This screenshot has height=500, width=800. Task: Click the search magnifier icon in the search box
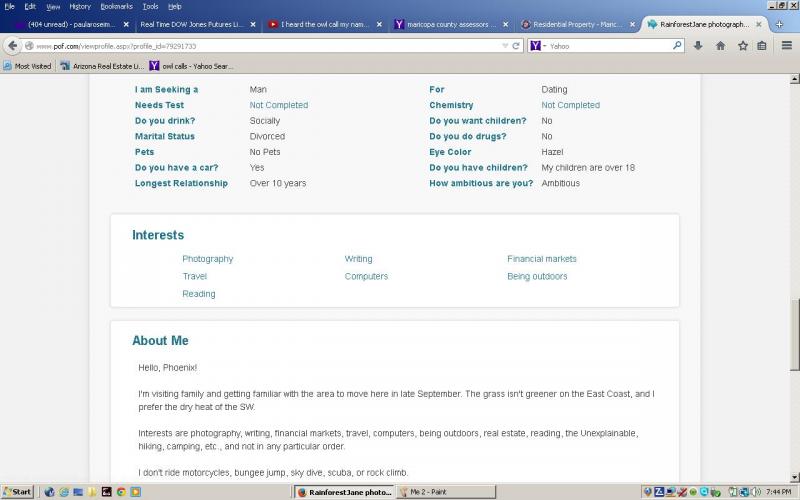coord(676,45)
